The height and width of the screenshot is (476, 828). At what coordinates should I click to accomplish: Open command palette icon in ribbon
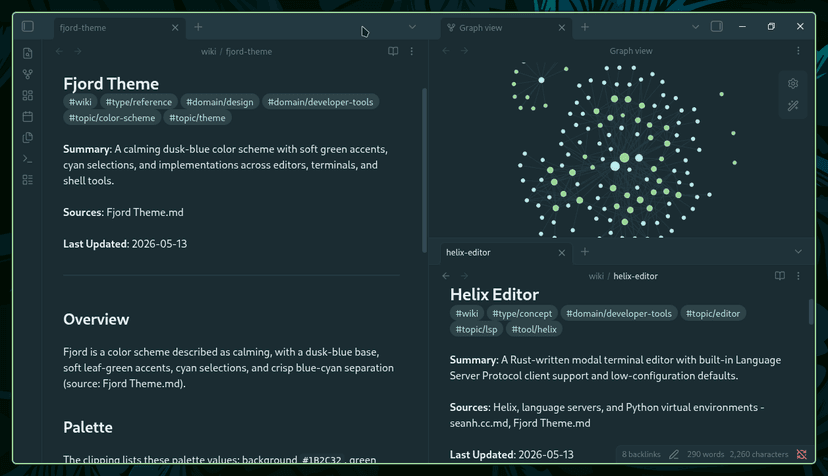(x=28, y=159)
